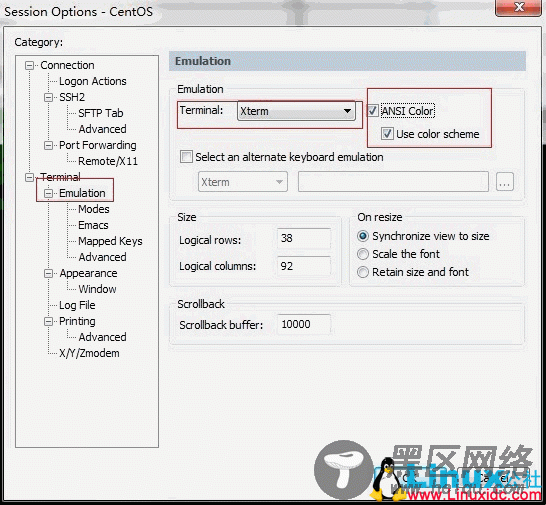The image size is (546, 505).
Task: Open the Terminal type dropdown
Action: (296, 111)
